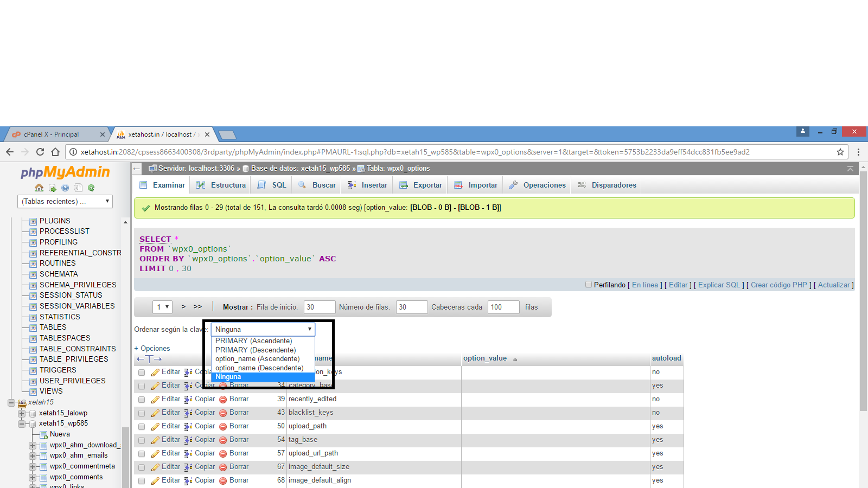Choose option_name (Ascendente) from sort list
The height and width of the screenshot is (488, 868).
[x=257, y=359]
